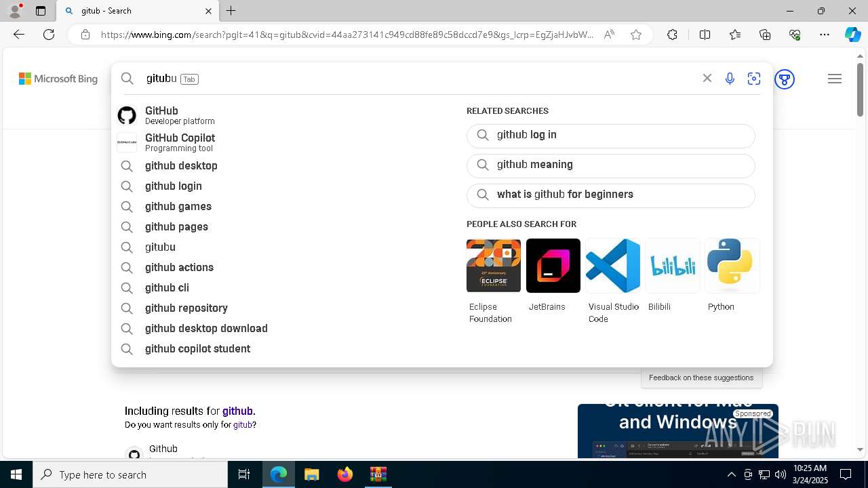Start voice search with microphone icon

click(730, 79)
